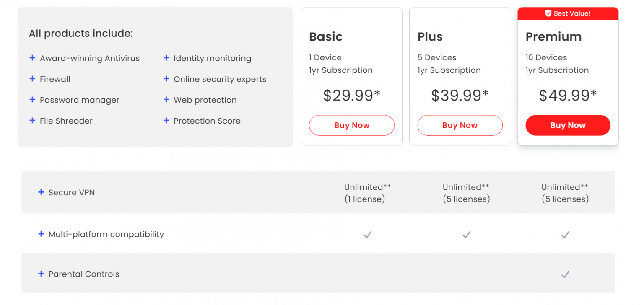Select the plus icon for Web protection
The image size is (644, 305).
tap(166, 100)
